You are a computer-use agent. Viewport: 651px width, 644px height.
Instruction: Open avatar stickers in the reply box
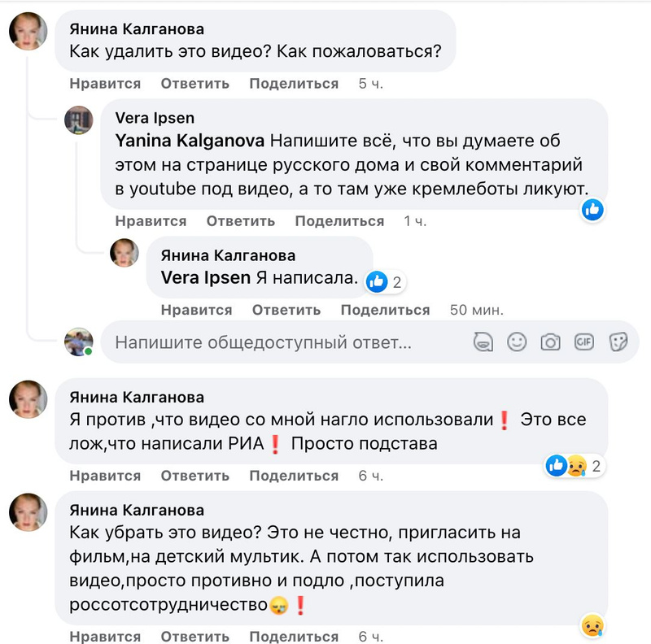483,342
